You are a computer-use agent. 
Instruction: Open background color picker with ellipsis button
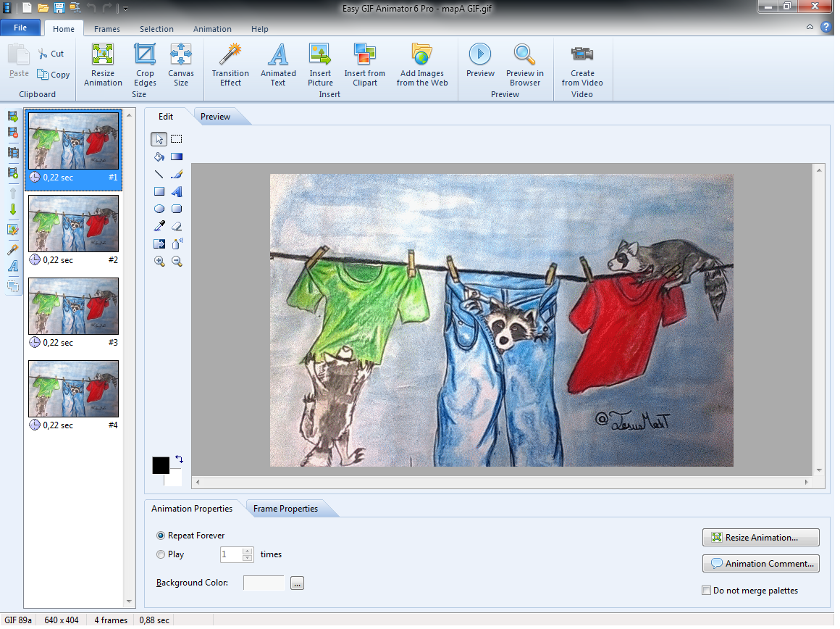(x=297, y=583)
